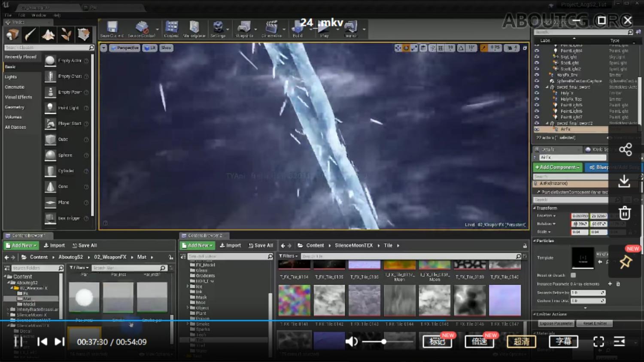Click the trash delete icon in player

[625, 213]
